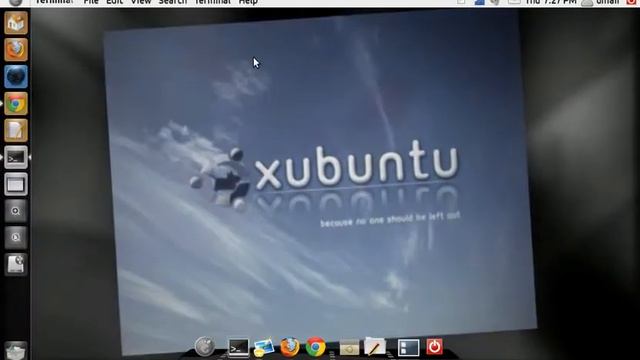Image resolution: width=640 pixels, height=360 pixels.
Task: Open the Search menu in top bar
Action: (x=173, y=2)
